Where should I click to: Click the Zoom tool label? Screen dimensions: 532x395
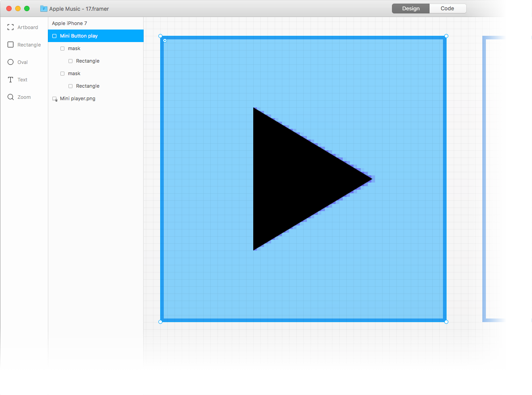point(24,97)
